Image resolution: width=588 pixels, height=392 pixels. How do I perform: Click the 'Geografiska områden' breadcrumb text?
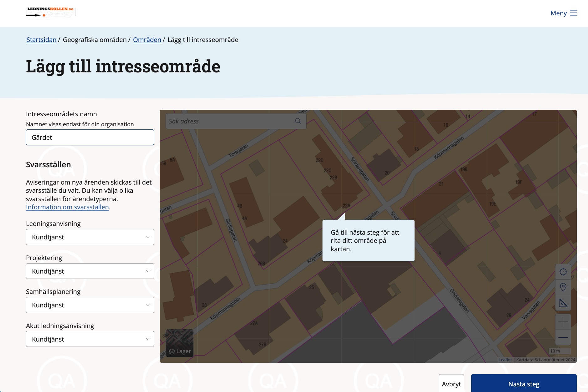coord(95,40)
